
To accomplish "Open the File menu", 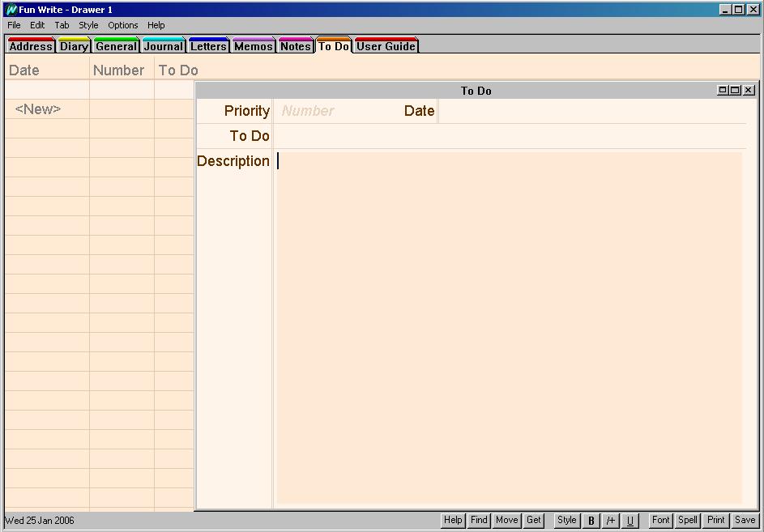I will click(14, 25).
